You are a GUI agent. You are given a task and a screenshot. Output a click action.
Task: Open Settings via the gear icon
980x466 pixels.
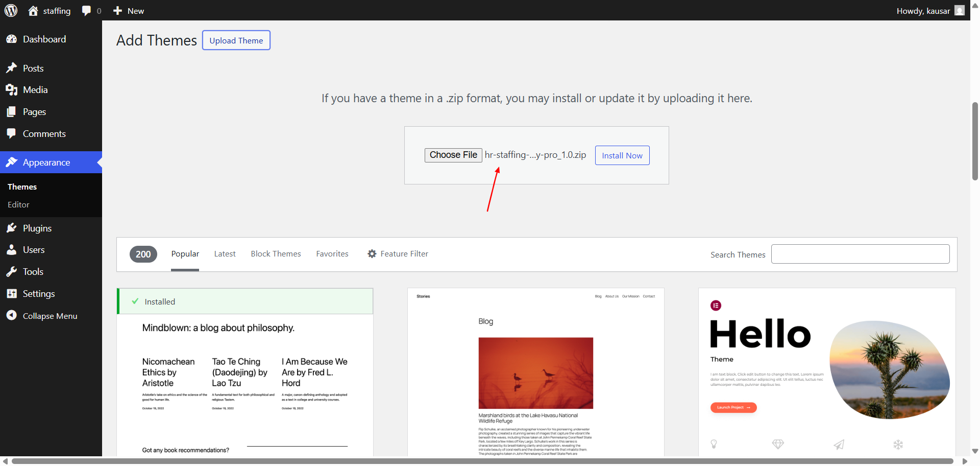click(12, 293)
